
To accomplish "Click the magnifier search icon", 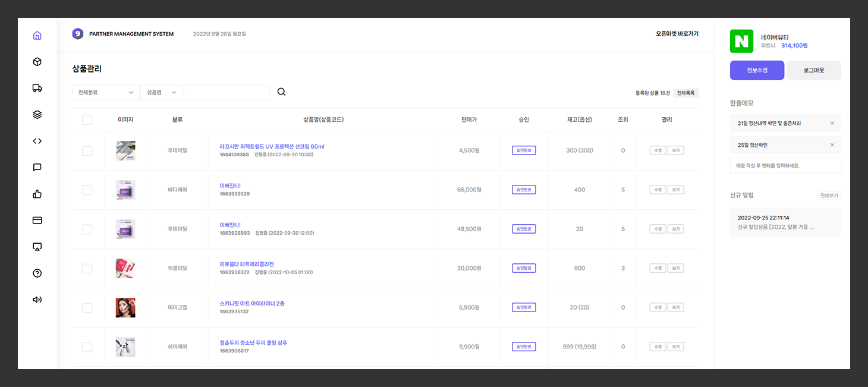I will pyautogui.click(x=281, y=92).
